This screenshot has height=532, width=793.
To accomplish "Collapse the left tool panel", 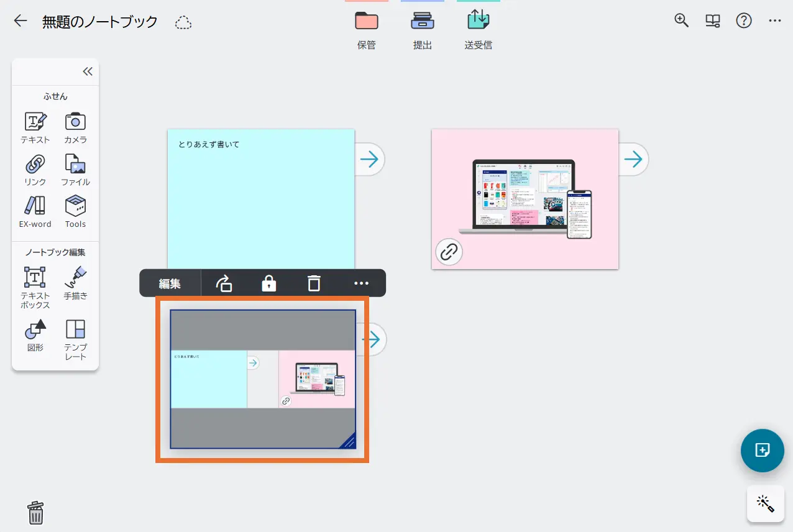I will (x=88, y=71).
